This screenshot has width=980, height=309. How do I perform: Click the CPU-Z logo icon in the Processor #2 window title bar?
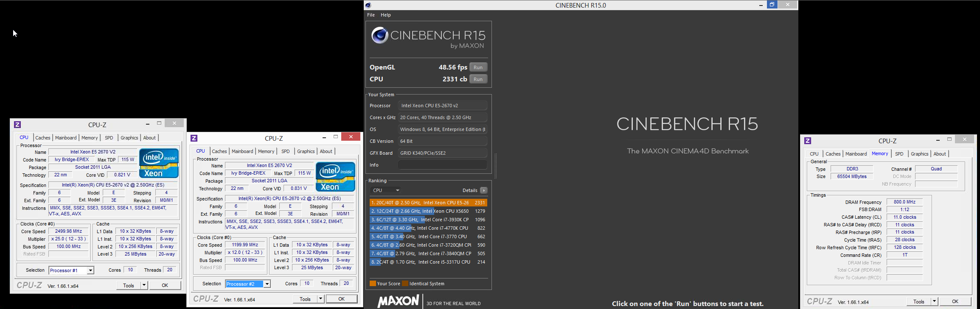(x=194, y=138)
